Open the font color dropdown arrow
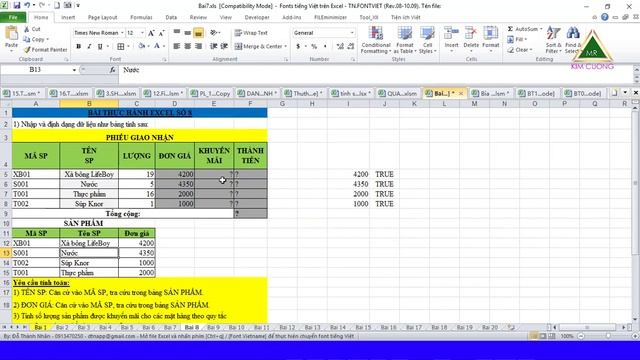The image size is (640, 360). pyautogui.click(x=164, y=47)
